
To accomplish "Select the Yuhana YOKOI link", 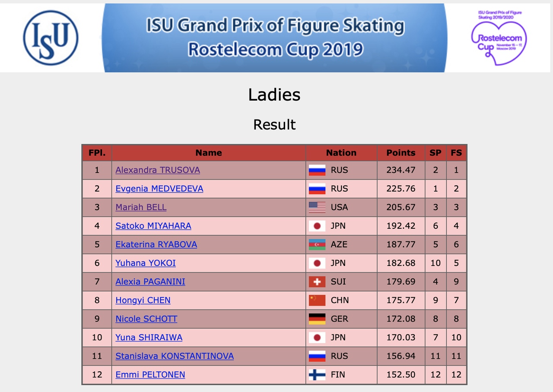I will click(146, 263).
